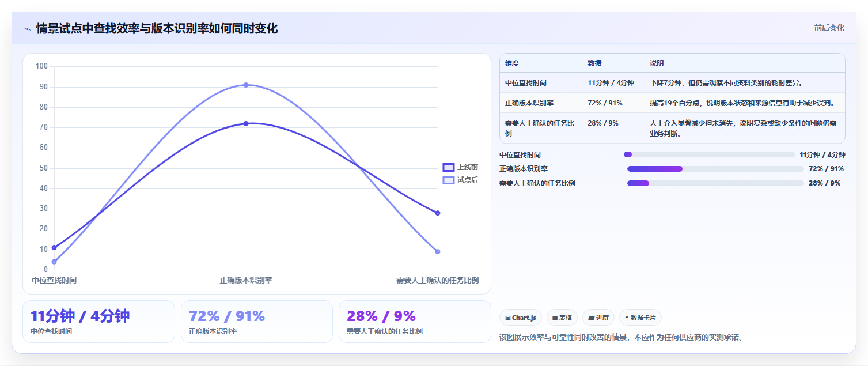868x366 pixels.
Task: Click the x-axis label 中位查找时间
Action: (54, 280)
